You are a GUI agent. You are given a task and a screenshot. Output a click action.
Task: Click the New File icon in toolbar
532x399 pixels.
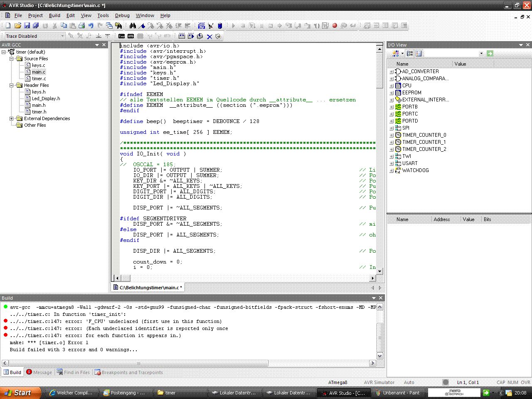(x=8, y=26)
